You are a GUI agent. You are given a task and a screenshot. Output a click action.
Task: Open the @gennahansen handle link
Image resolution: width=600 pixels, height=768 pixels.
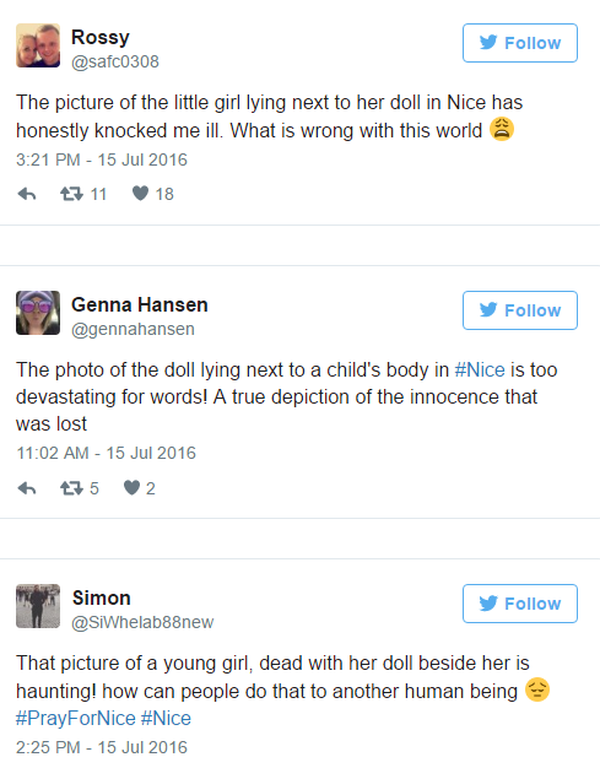pos(133,329)
